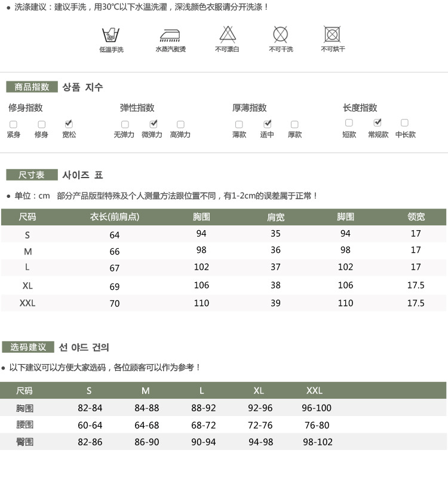
Task: Click the 选码建议 section header label
Action: [28, 347]
